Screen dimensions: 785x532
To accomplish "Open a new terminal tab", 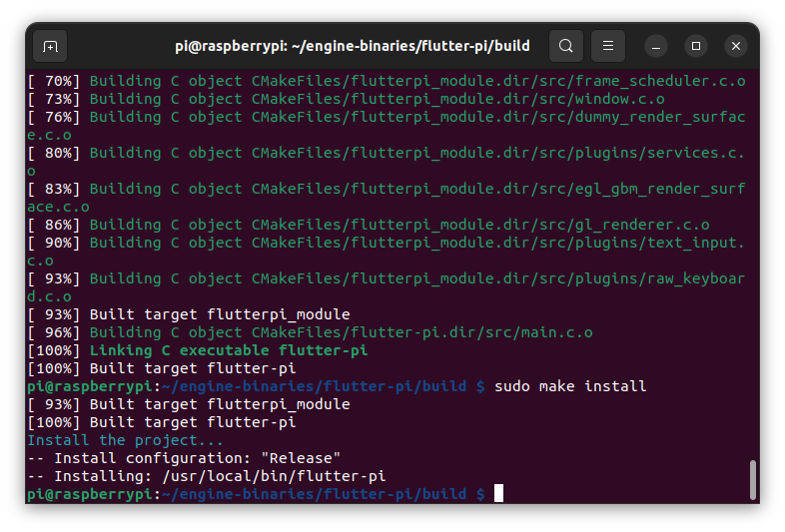I will tap(50, 46).
